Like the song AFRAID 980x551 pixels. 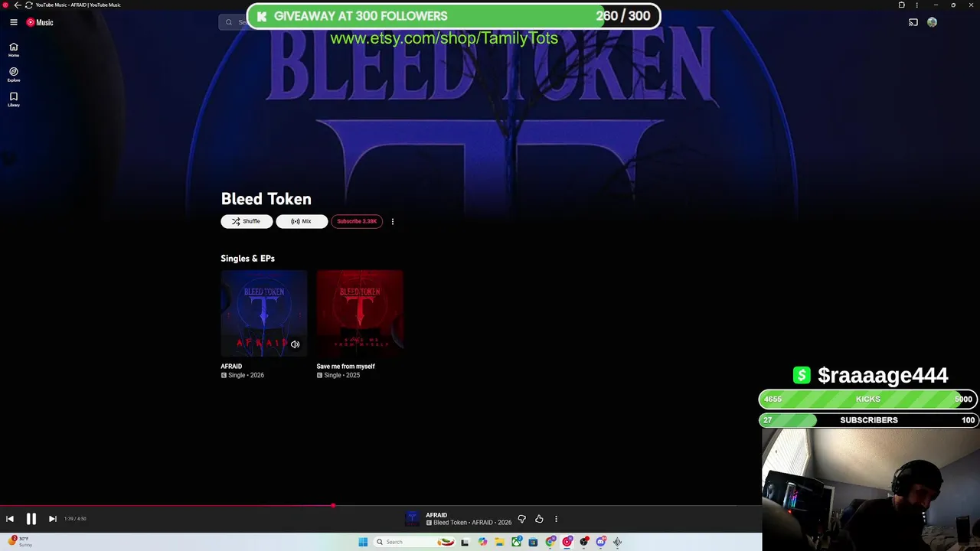(539, 519)
